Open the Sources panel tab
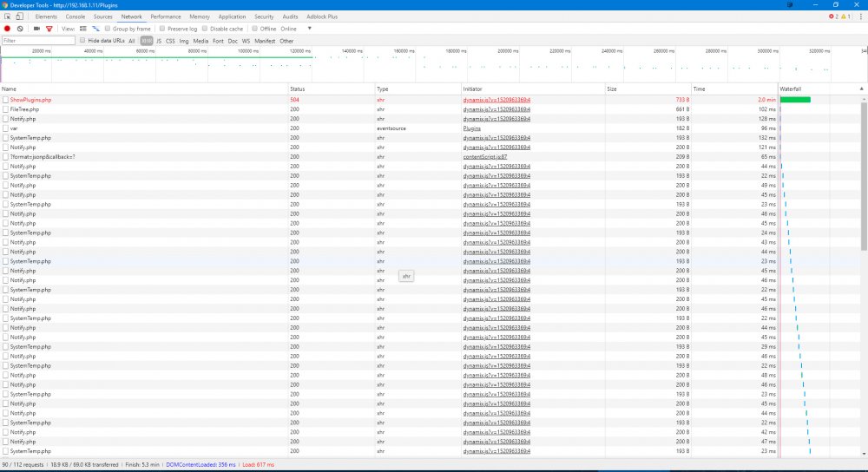The height and width of the screenshot is (472, 868). click(x=103, y=16)
